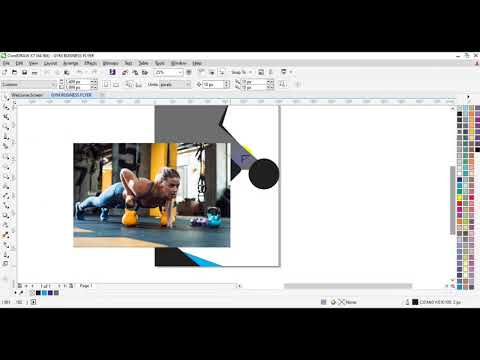
Task: Open the Options dialog icon
Action: coord(261,72)
